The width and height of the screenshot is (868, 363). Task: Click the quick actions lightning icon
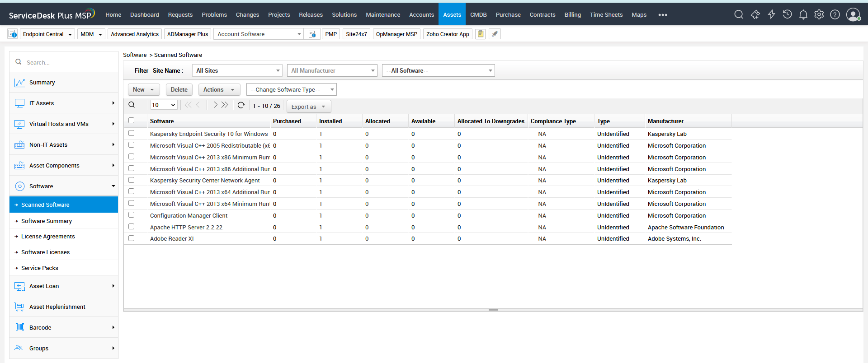[771, 14]
